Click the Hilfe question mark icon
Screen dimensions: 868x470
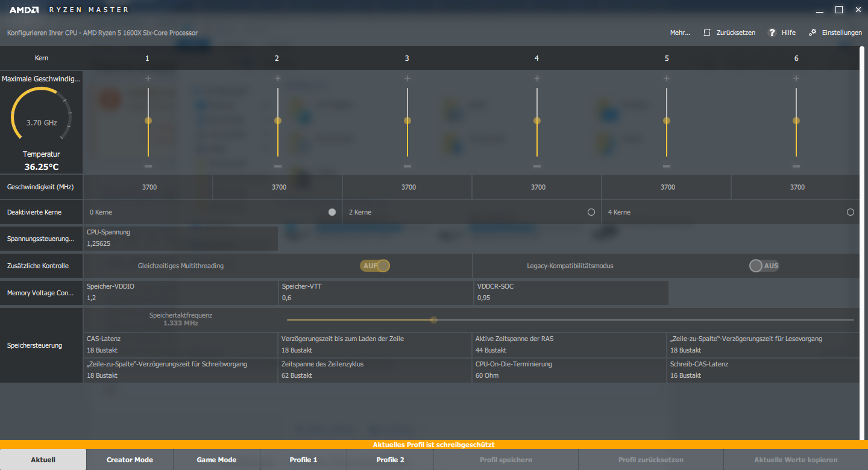pyautogui.click(x=772, y=33)
